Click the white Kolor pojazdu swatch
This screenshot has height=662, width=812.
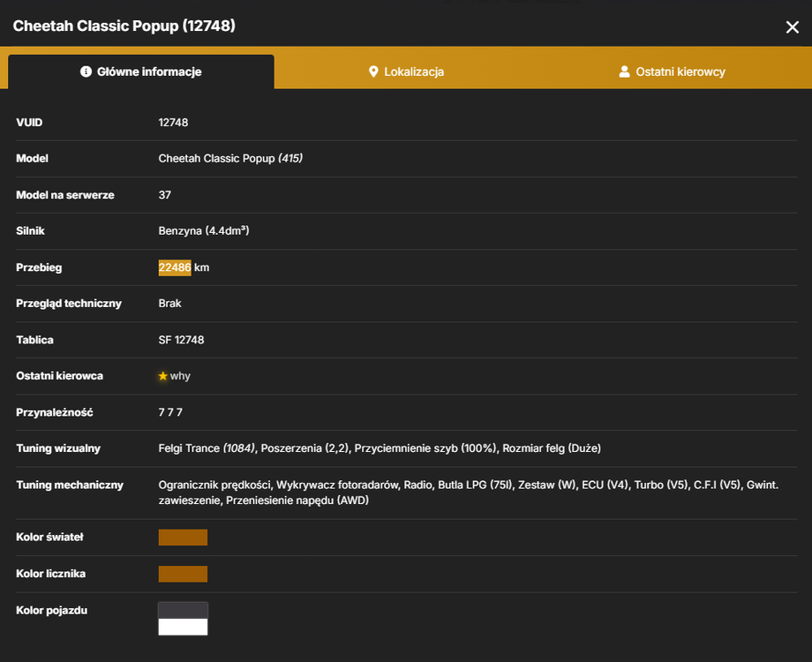(x=183, y=627)
